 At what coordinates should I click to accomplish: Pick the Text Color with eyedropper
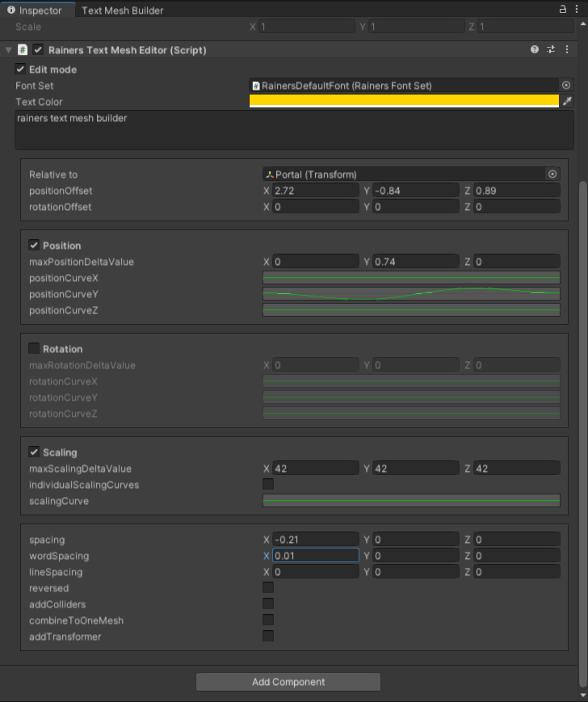(567, 102)
